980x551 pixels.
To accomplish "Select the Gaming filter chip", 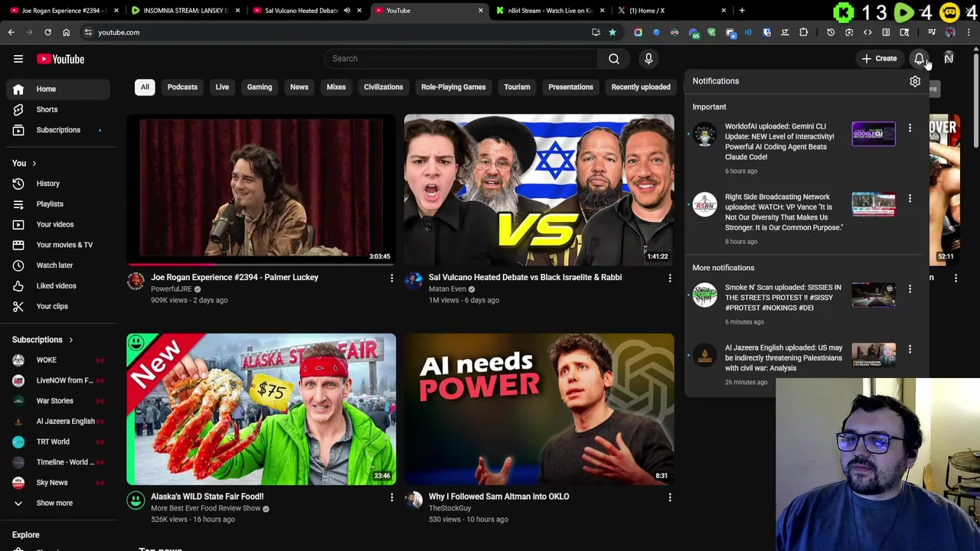I will coord(260,87).
